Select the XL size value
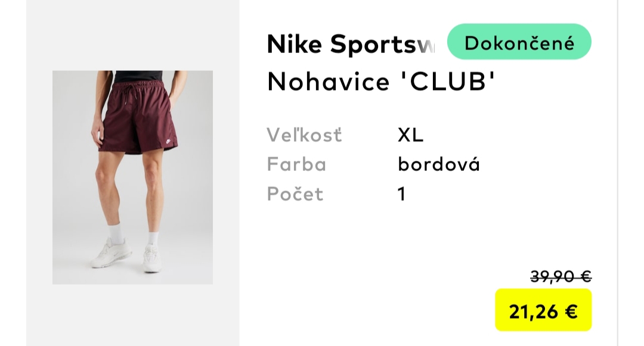 [410, 135]
